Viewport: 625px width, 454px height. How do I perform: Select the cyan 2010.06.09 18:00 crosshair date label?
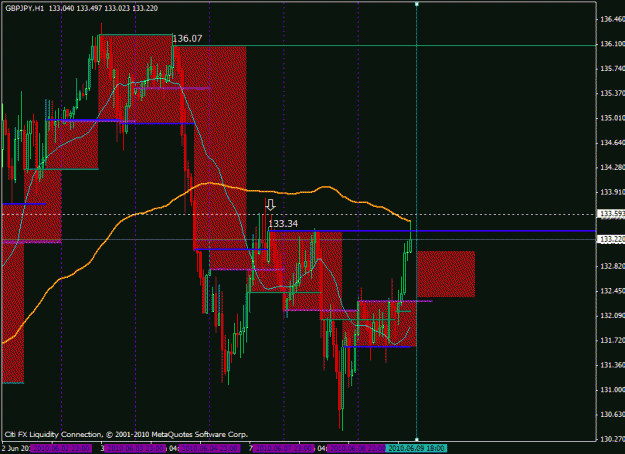click(x=417, y=449)
